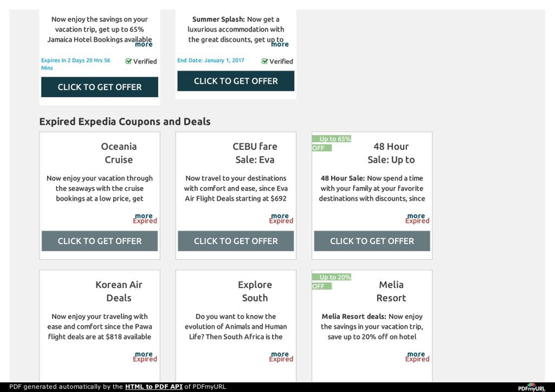Image resolution: width=555 pixels, height=392 pixels.
Task: Open the Korean Air Deals title
Action: (x=119, y=291)
